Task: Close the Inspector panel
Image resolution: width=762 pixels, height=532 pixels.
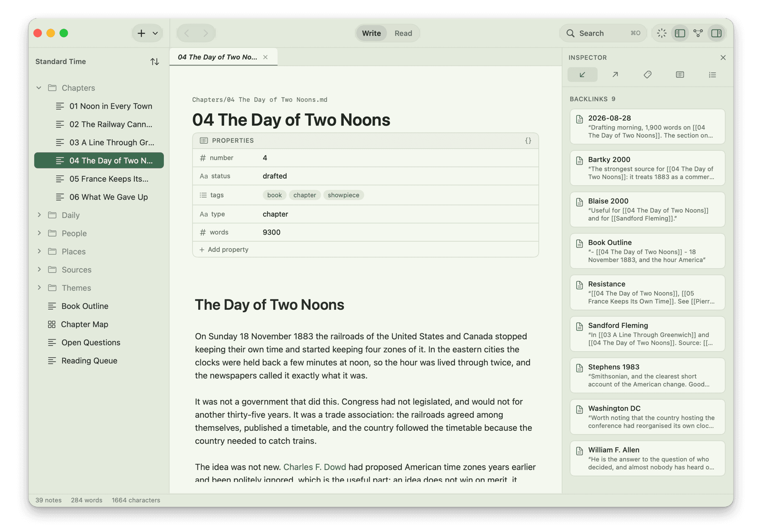Action: coord(723,58)
